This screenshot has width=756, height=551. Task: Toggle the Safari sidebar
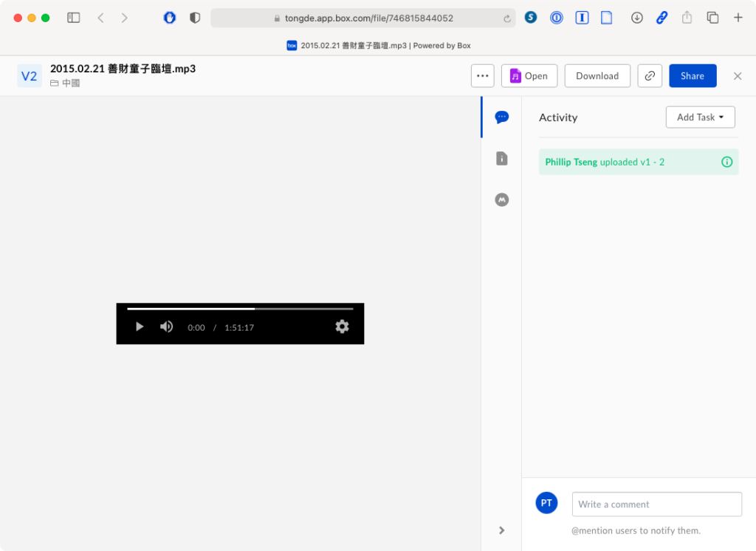click(74, 18)
